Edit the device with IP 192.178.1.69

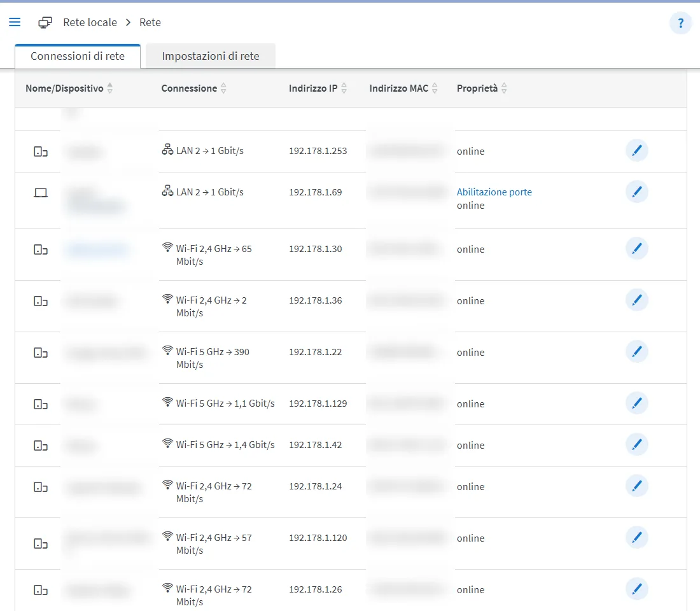tap(636, 192)
